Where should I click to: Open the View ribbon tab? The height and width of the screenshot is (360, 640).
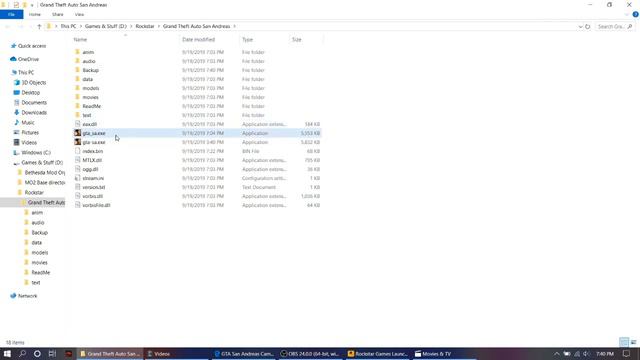(x=79, y=14)
